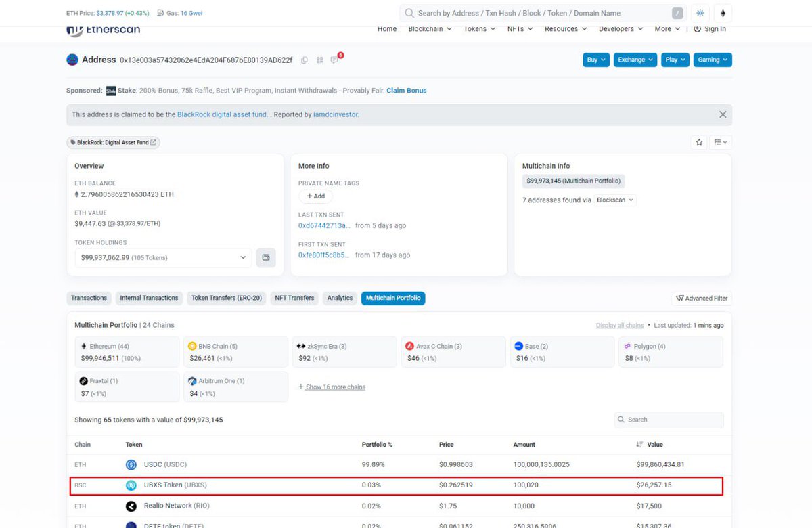Open the Tokens nav menu
The width and height of the screenshot is (812, 528).
[x=480, y=29]
